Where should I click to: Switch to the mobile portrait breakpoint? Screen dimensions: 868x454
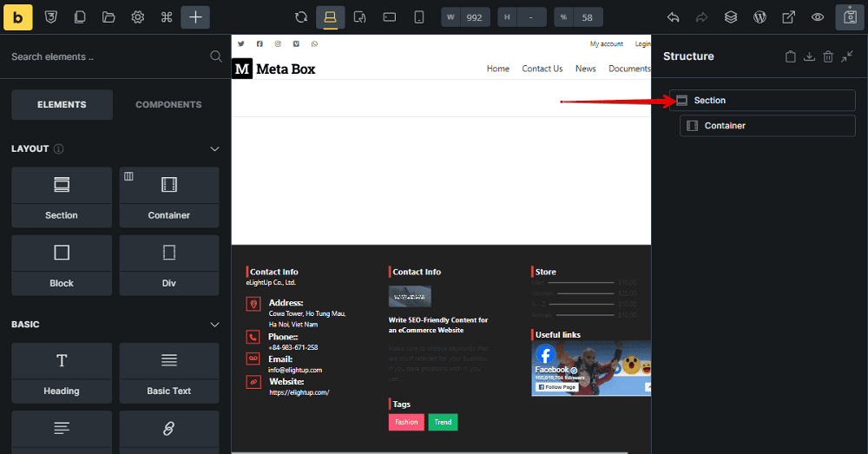tap(419, 16)
